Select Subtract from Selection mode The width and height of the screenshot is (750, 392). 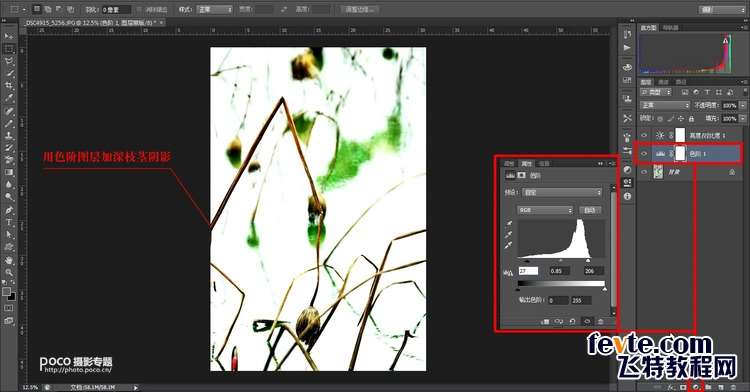pyautogui.click(x=59, y=9)
